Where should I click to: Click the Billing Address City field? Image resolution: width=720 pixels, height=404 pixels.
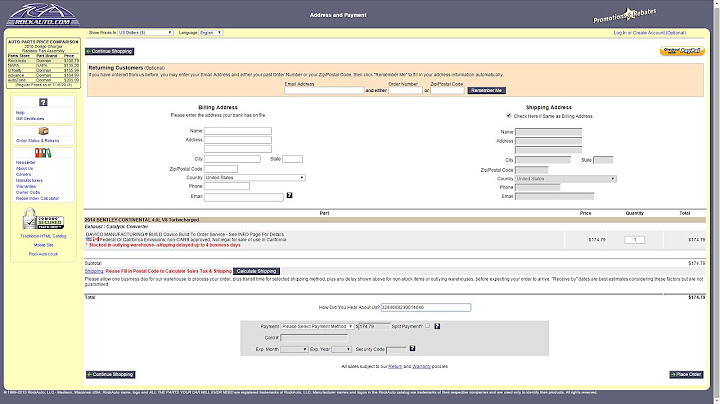232,159
